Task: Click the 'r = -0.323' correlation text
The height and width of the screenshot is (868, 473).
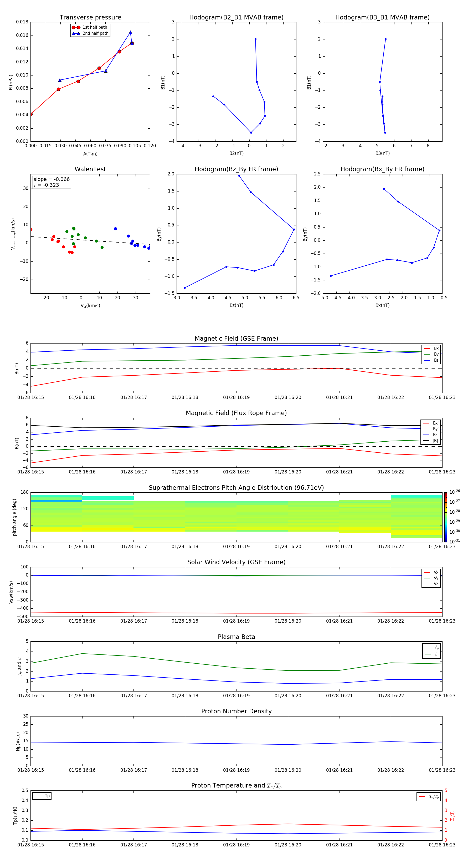Action: (47, 185)
